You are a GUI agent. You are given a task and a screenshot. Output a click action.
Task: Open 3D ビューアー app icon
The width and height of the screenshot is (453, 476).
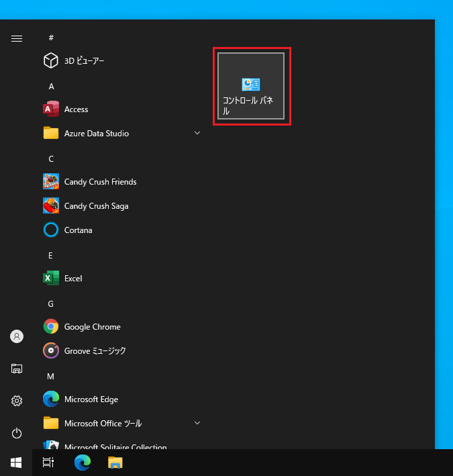pos(51,60)
